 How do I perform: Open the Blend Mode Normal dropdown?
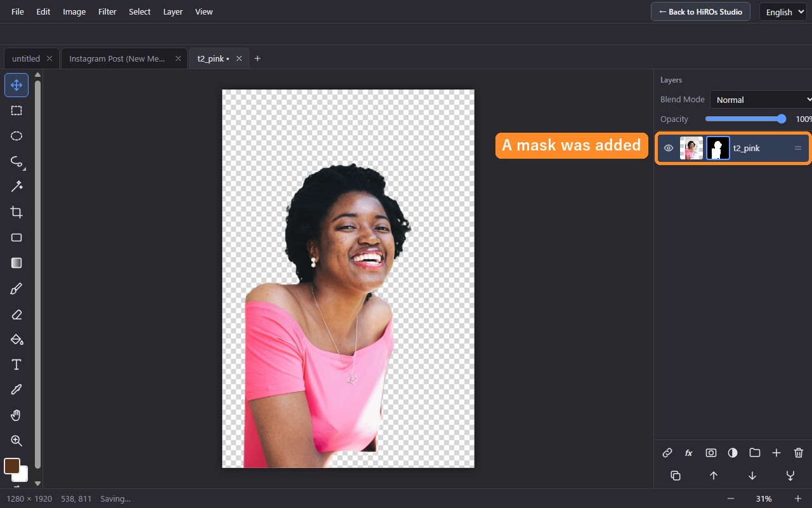click(761, 100)
